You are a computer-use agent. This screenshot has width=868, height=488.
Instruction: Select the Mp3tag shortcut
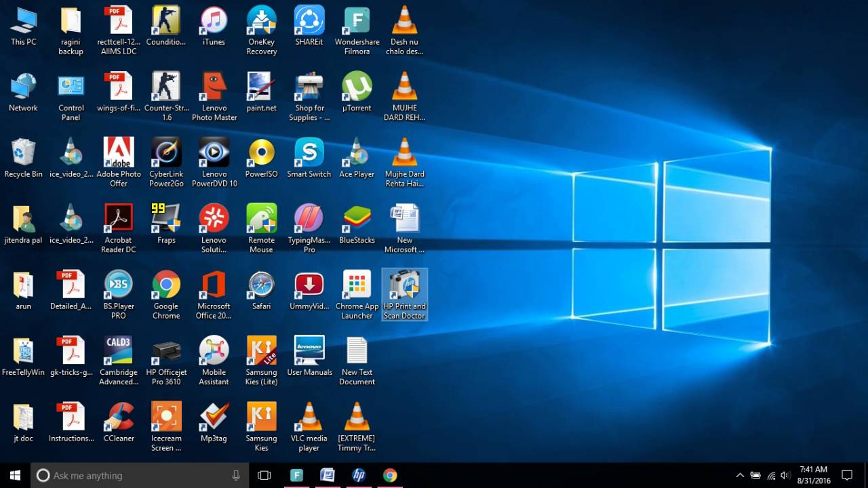pos(214,422)
